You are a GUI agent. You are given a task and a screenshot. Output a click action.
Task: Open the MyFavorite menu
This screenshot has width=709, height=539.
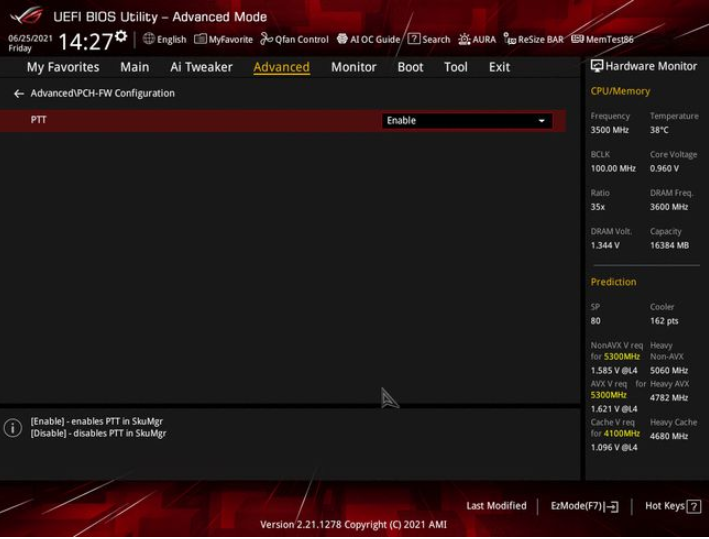point(223,39)
